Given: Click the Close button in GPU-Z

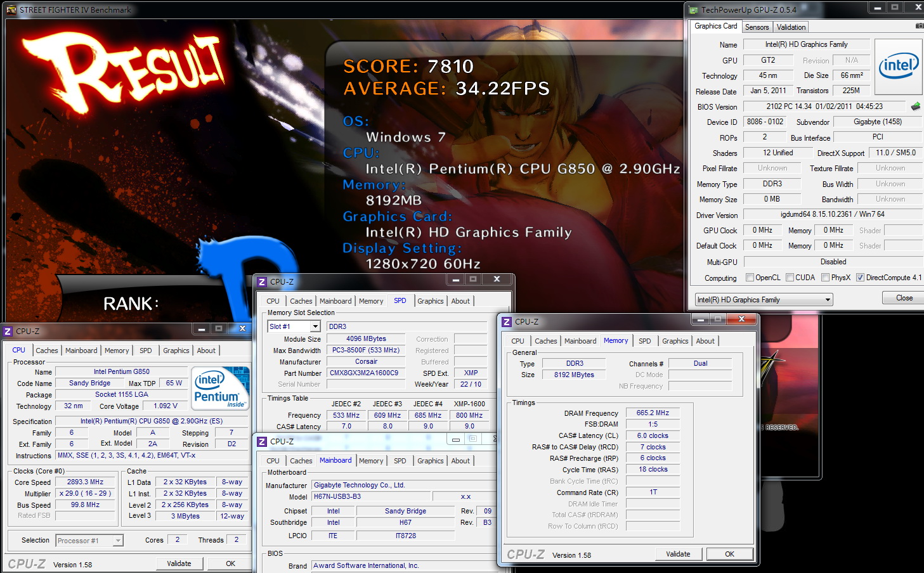Looking at the screenshot, I should coord(904,298).
